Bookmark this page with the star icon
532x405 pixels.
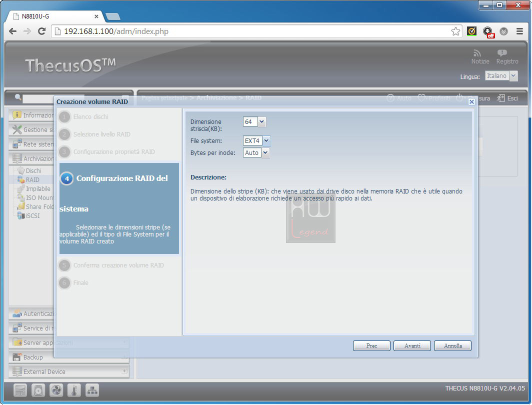[455, 31]
